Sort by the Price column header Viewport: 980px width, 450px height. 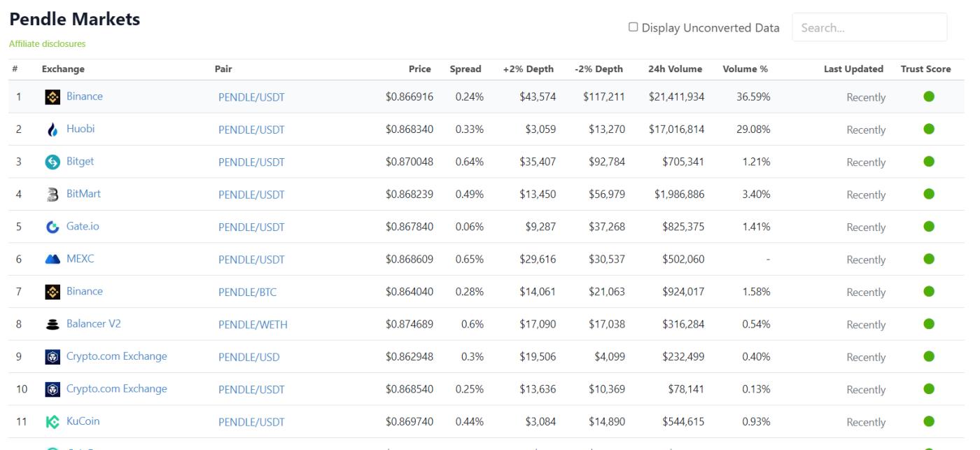pyautogui.click(x=419, y=69)
